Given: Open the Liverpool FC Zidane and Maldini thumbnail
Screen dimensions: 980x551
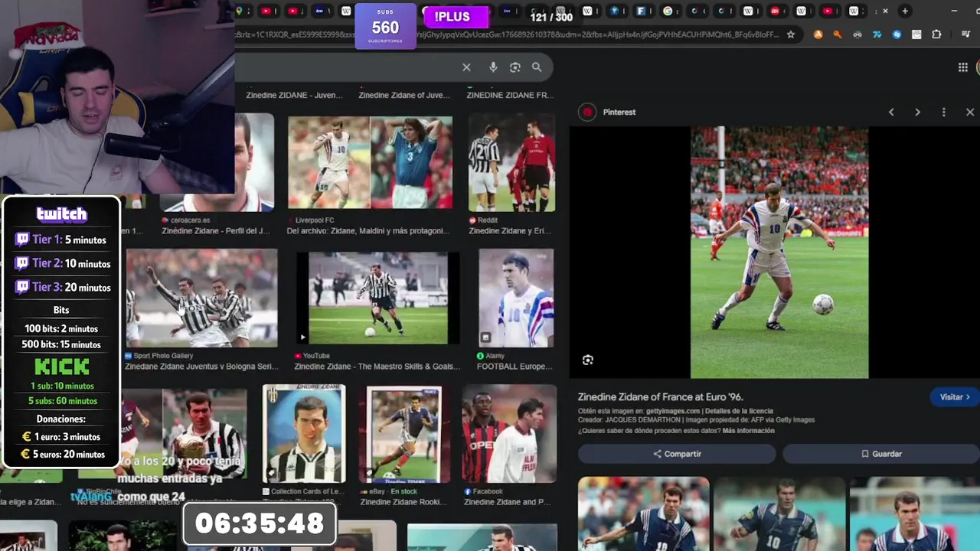Looking at the screenshot, I should pos(370,162).
